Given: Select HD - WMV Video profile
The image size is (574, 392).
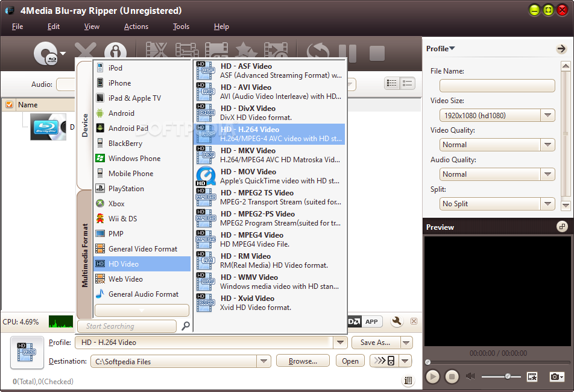Looking at the screenshot, I should pos(270,282).
